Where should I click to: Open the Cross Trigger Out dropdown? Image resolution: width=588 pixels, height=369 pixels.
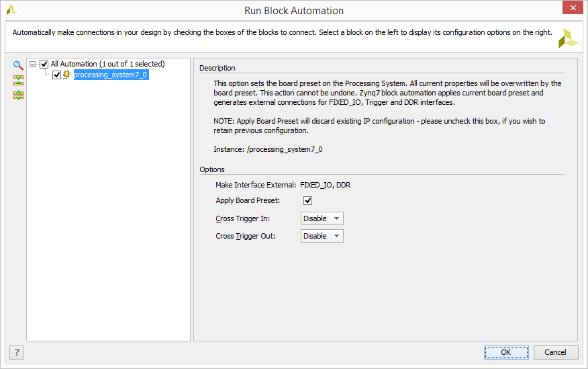[322, 236]
